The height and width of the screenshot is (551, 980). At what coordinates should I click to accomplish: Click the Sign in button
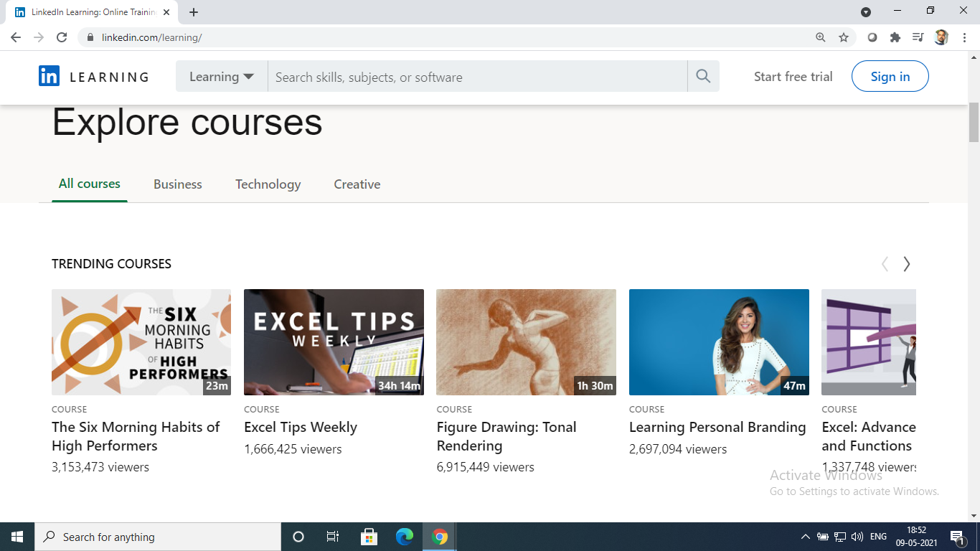pyautogui.click(x=890, y=76)
